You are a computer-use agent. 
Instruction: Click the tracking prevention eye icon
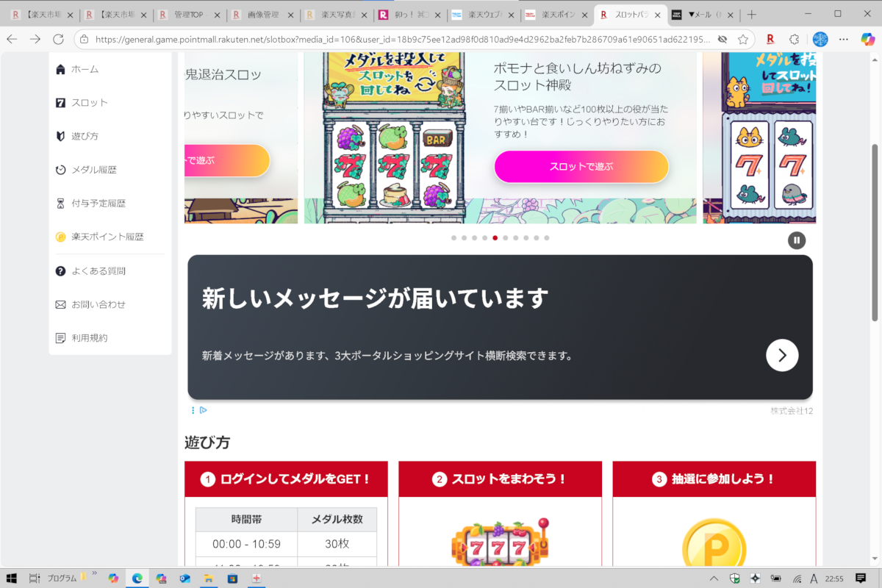point(723,39)
